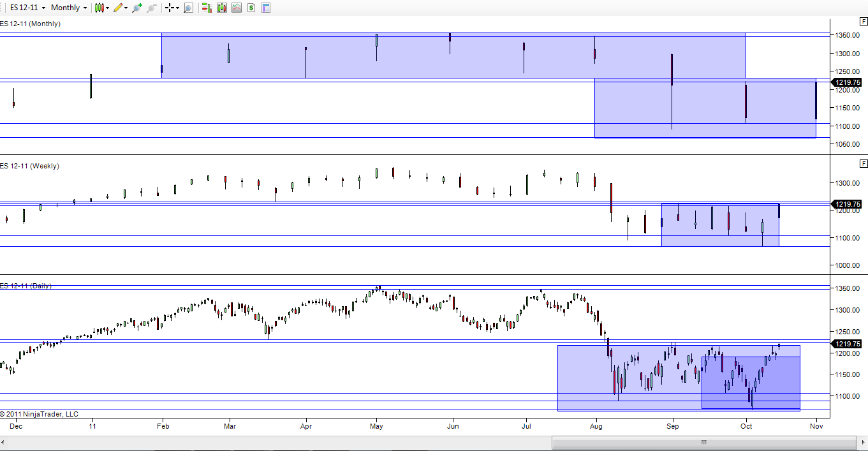Open the Strategies dollar sign icon
Screen dimensions: 868x451
tap(251, 8)
